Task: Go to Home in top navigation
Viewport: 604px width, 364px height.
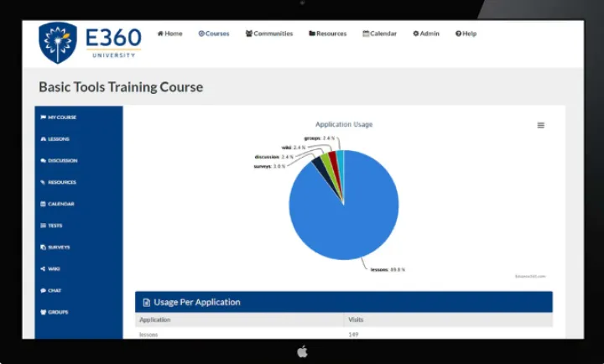Action: coord(169,34)
